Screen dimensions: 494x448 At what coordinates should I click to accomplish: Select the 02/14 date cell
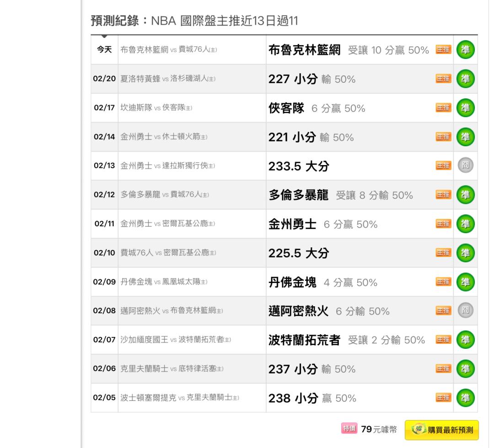104,137
